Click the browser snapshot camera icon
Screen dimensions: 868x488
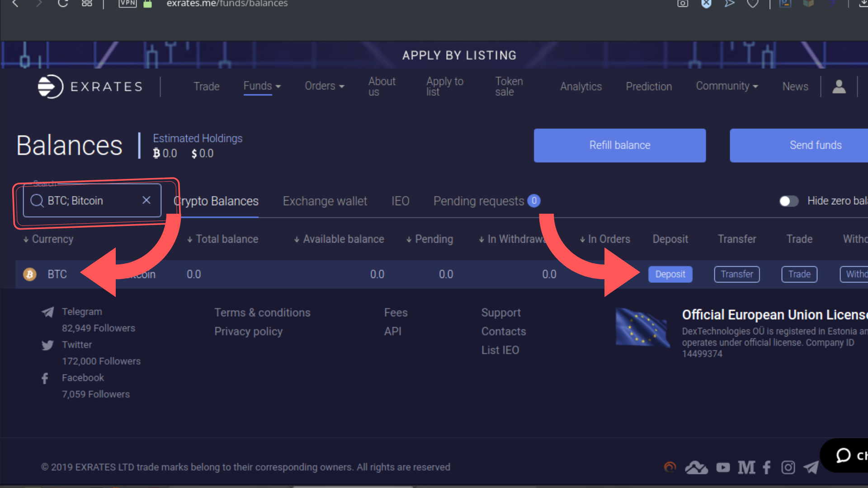[x=683, y=4]
